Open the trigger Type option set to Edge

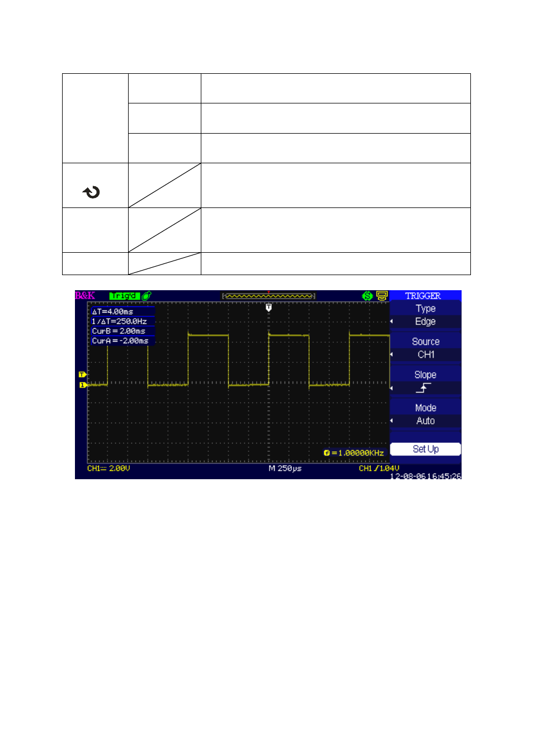426,322
